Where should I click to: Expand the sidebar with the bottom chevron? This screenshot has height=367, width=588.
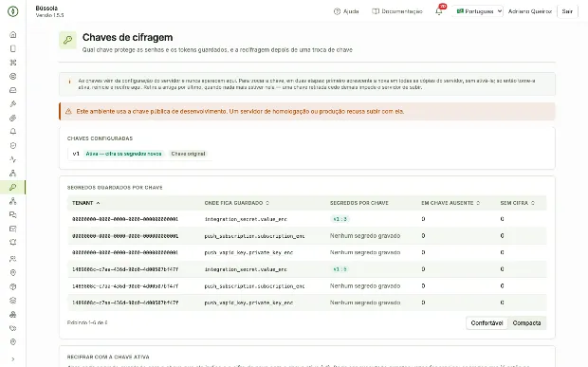pyautogui.click(x=12, y=359)
